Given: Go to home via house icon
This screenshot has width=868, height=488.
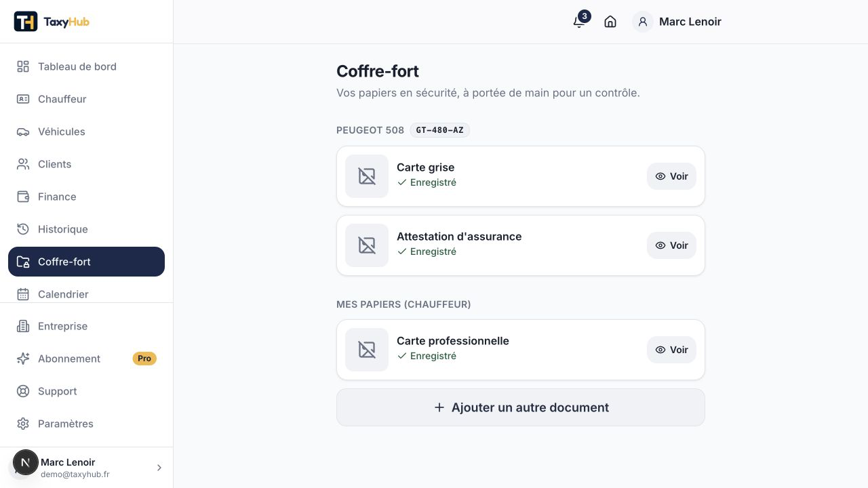Looking at the screenshot, I should (610, 22).
